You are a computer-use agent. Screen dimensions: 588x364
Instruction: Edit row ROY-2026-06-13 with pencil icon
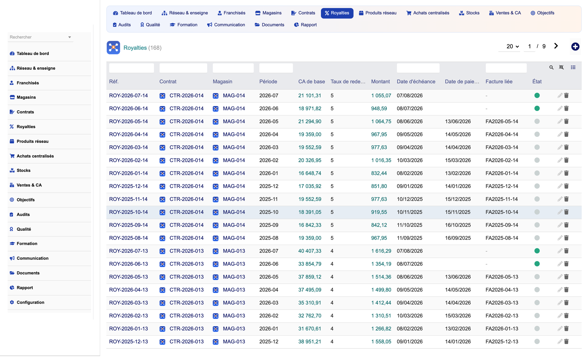coord(560,264)
